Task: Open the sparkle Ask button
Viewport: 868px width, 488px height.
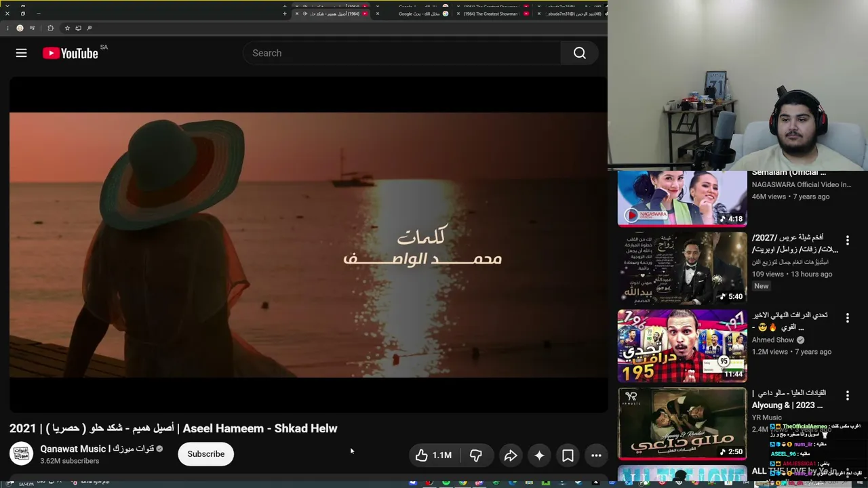Action: 539,455
